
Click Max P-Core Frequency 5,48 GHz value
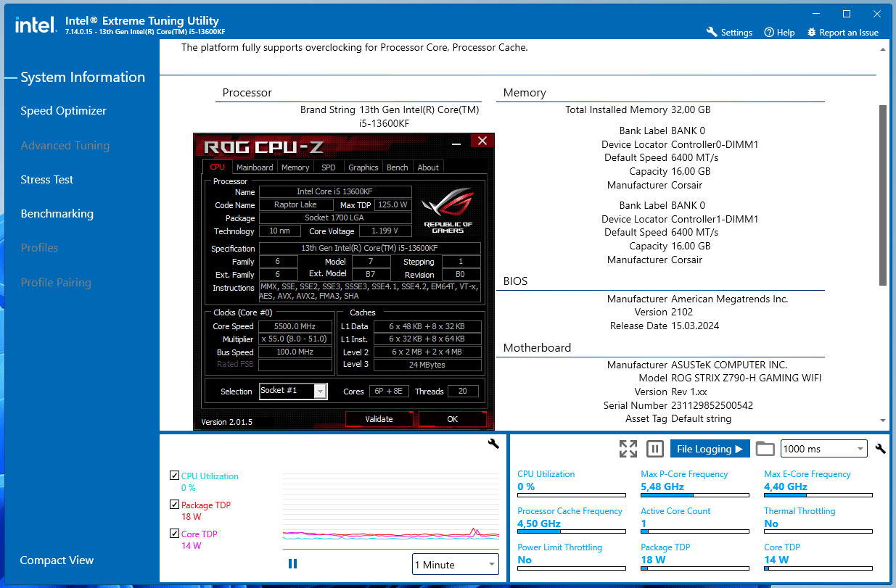662,486
